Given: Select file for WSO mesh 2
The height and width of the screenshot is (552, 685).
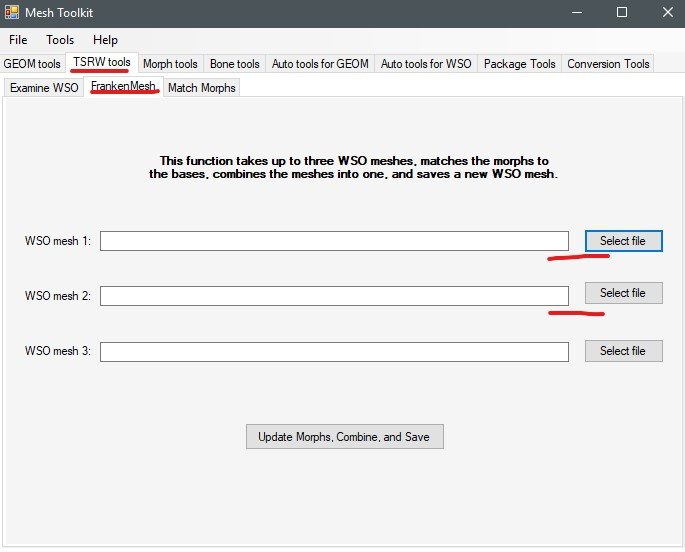Looking at the screenshot, I should 624,293.
